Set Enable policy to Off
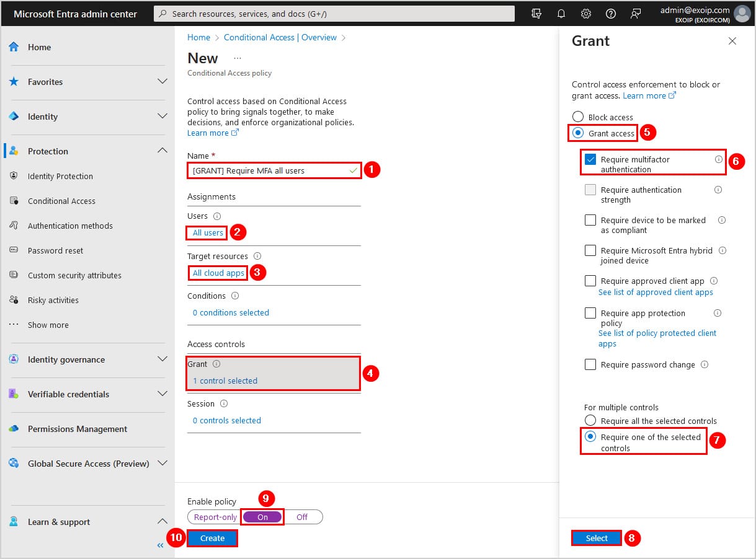Image resolution: width=756 pixels, height=559 pixels. (302, 517)
